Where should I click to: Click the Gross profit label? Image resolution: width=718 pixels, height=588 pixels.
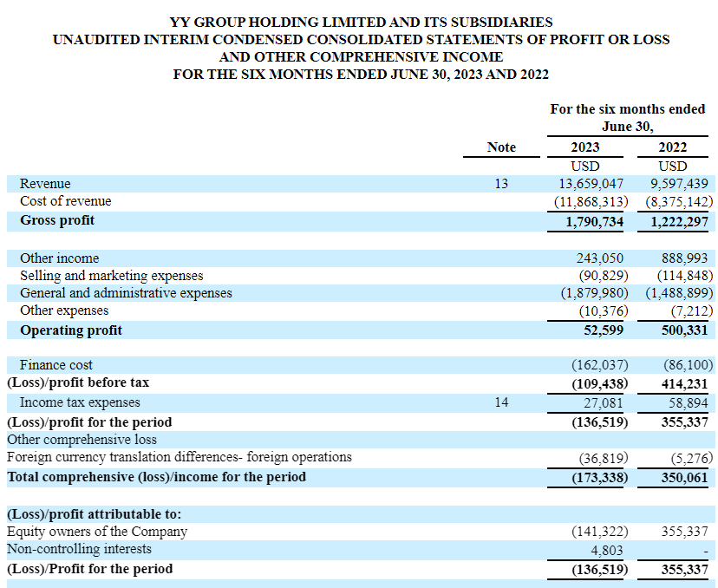coord(57,220)
